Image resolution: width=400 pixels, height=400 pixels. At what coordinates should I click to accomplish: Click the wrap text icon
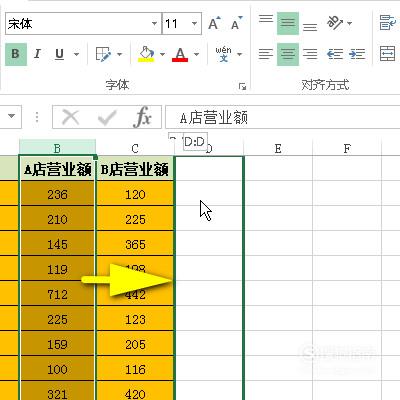click(388, 23)
